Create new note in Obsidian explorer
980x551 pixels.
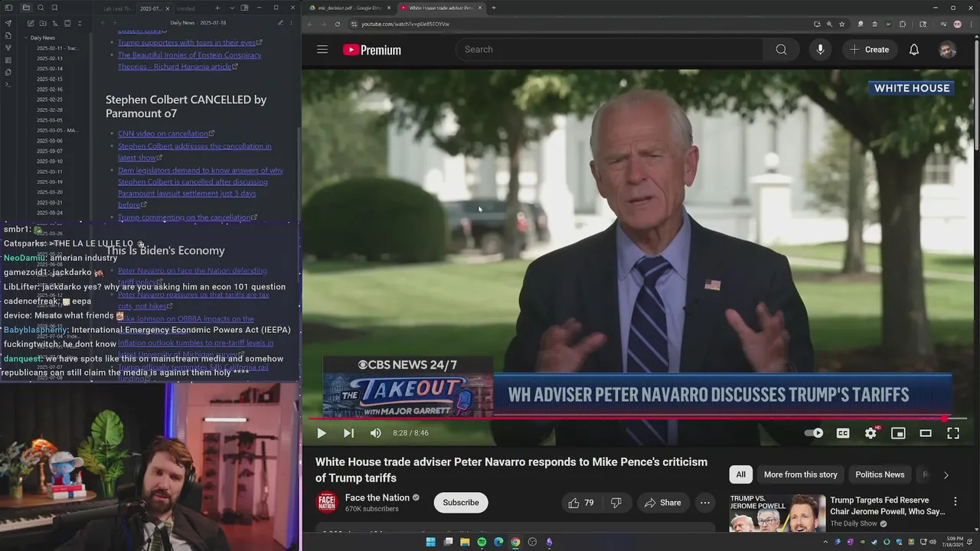click(31, 23)
